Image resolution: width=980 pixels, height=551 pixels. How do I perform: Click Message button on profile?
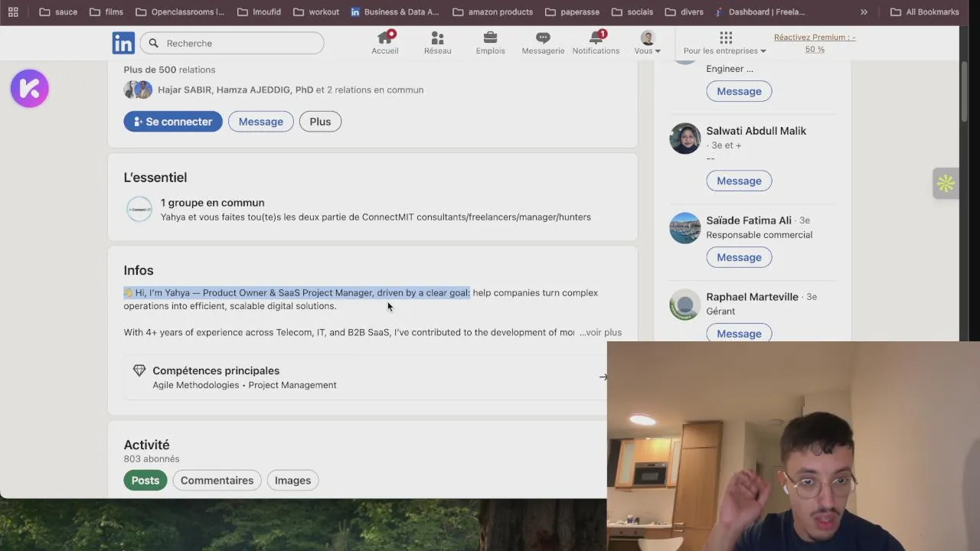(260, 122)
